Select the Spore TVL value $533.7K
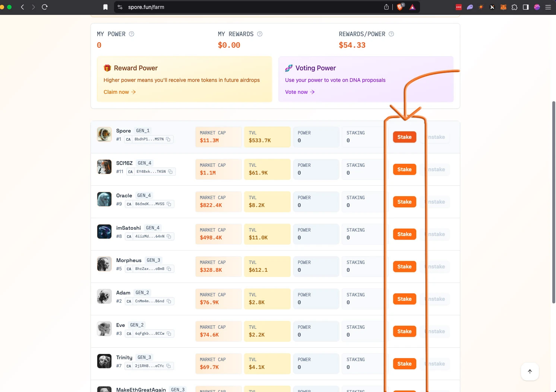Viewport: 556px width, 392px height. pos(260,141)
